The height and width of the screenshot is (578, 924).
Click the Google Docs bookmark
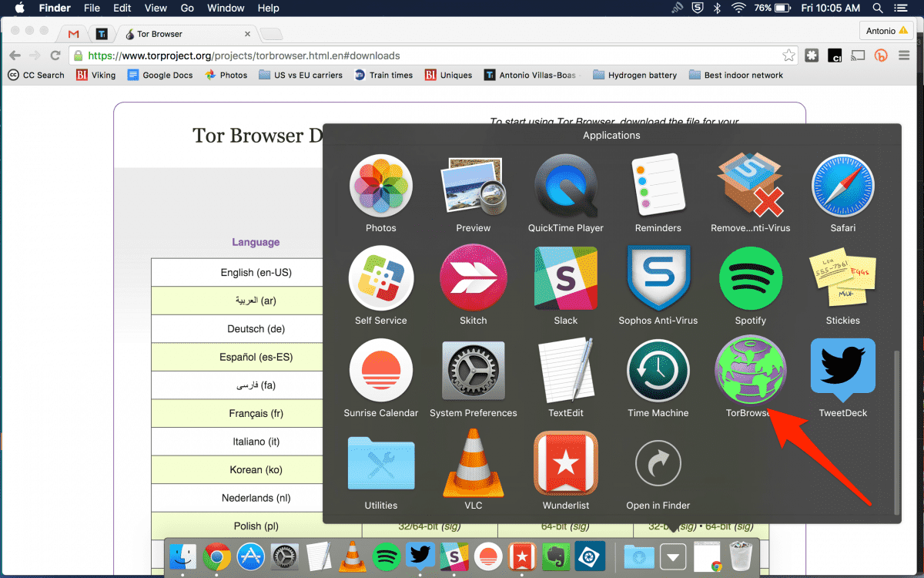[x=160, y=75]
